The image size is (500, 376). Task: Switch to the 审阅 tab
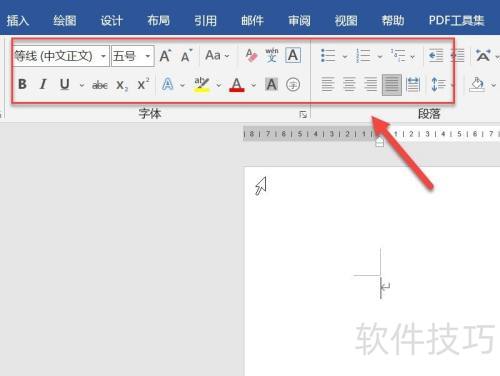point(299,21)
